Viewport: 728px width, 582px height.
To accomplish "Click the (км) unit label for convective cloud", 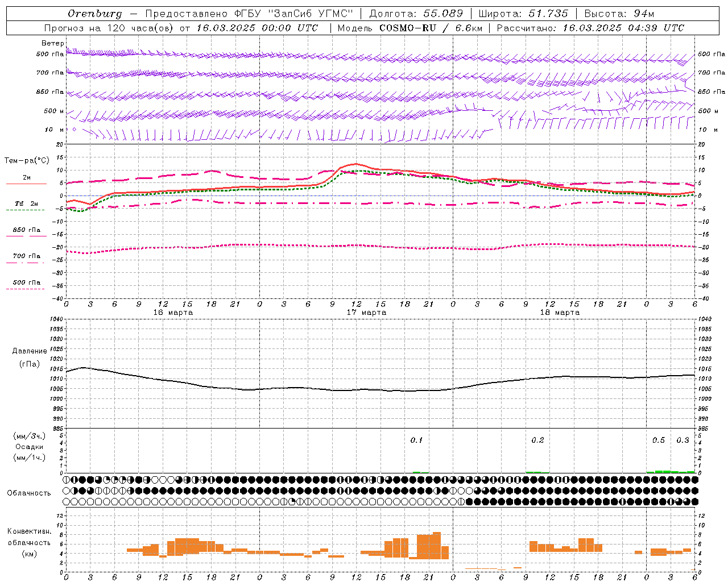I will click(x=29, y=554).
